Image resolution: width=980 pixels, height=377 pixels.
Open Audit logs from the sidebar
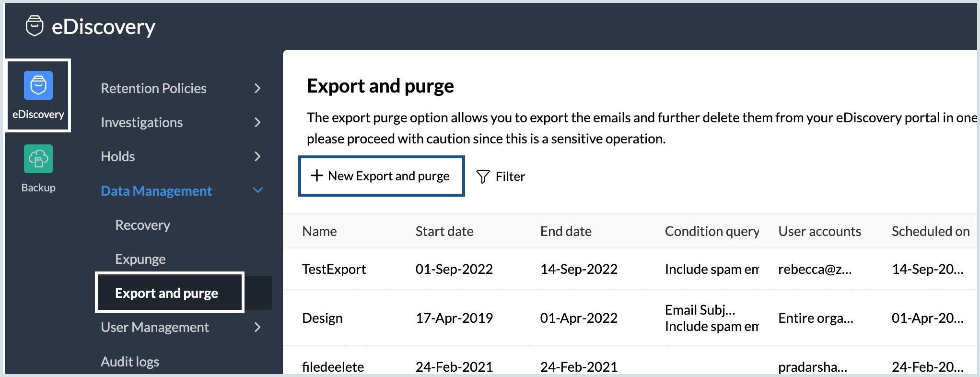(129, 362)
